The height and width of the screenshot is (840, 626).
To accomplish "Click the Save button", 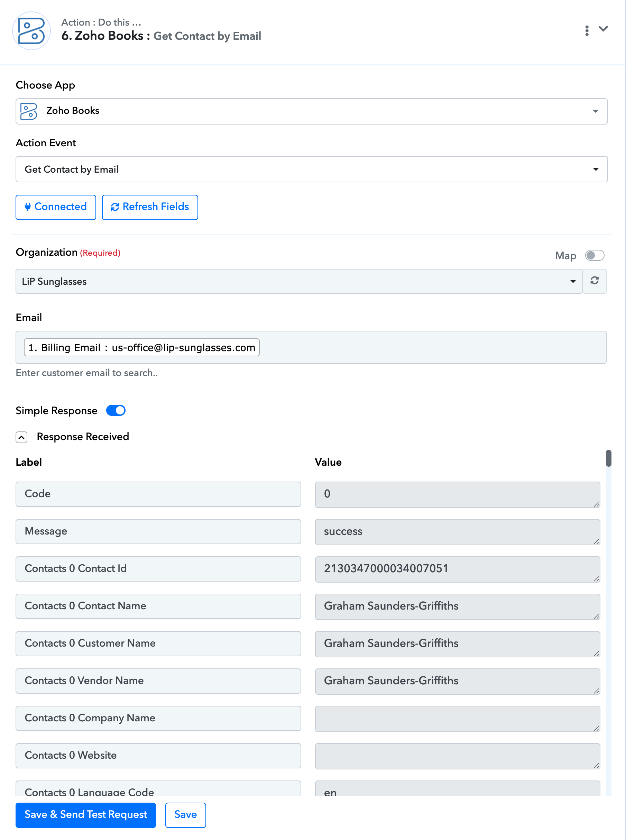I will [185, 815].
